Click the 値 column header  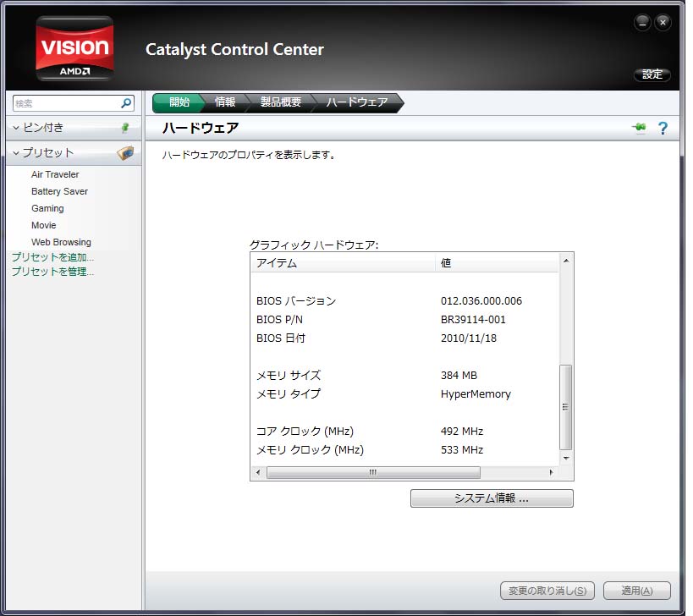point(498,263)
